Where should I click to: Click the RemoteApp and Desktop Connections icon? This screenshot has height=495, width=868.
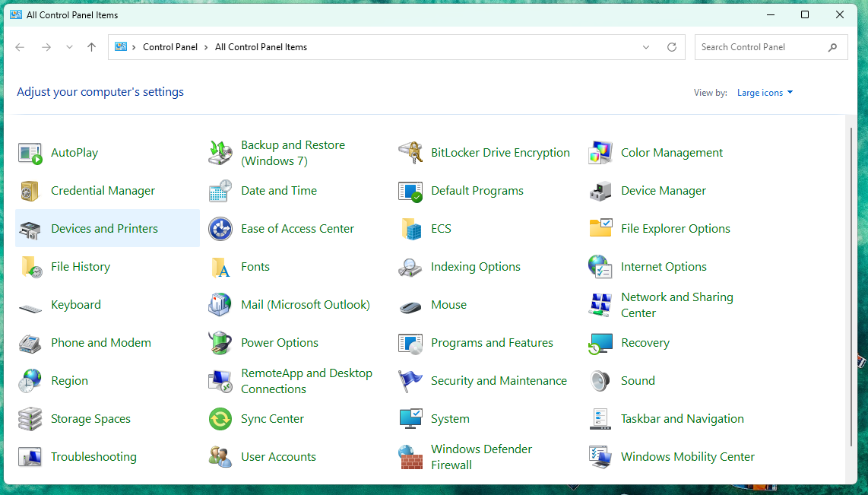pos(220,381)
